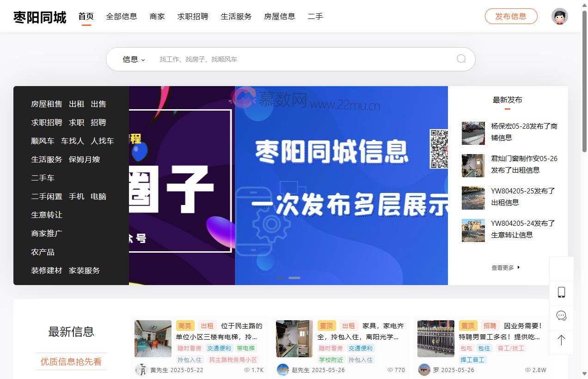Open the 信息 category dropdown in search bar
Viewport: 588px width, 379px height.
pos(132,59)
